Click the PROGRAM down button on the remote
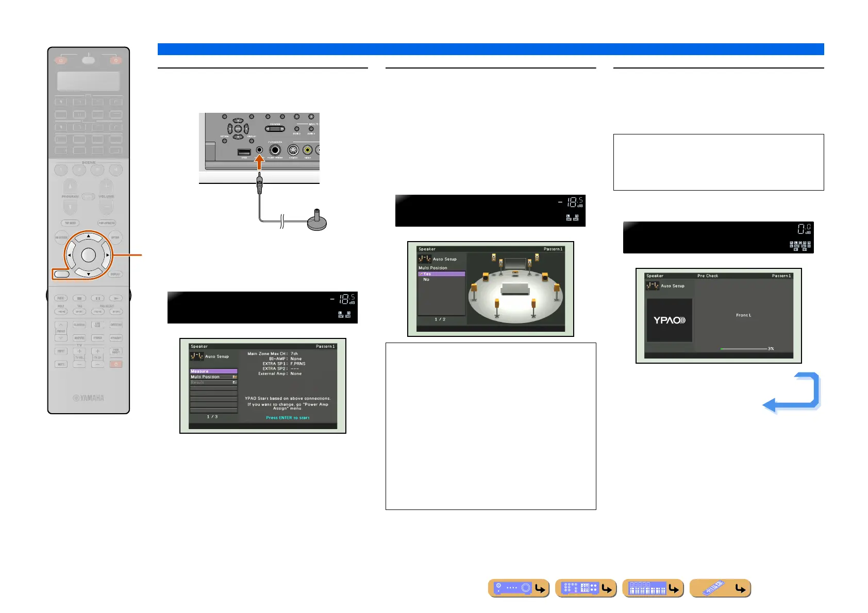The image size is (868, 613). point(70,207)
